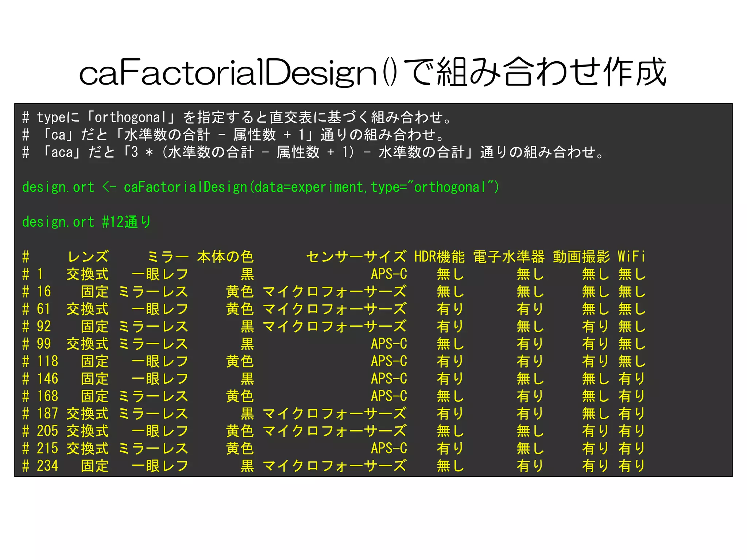Screen dimensions: 747x560
Task: Click row number '16' in the table
Action: pos(44,292)
